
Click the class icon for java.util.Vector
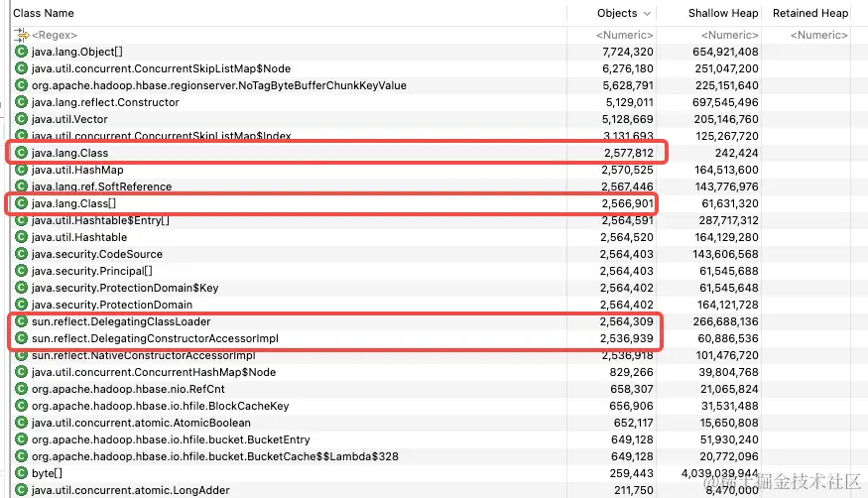[21, 119]
